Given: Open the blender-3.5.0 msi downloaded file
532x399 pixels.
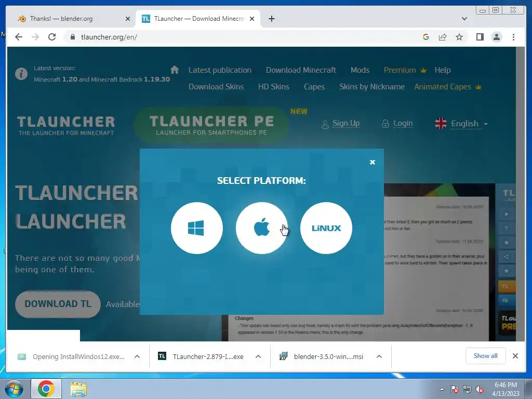Looking at the screenshot, I should click(322, 356).
